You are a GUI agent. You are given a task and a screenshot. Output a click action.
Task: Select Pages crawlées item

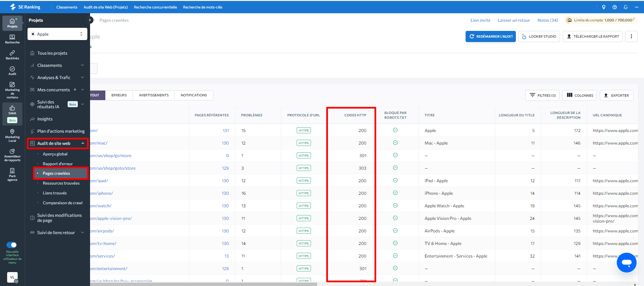56,173
